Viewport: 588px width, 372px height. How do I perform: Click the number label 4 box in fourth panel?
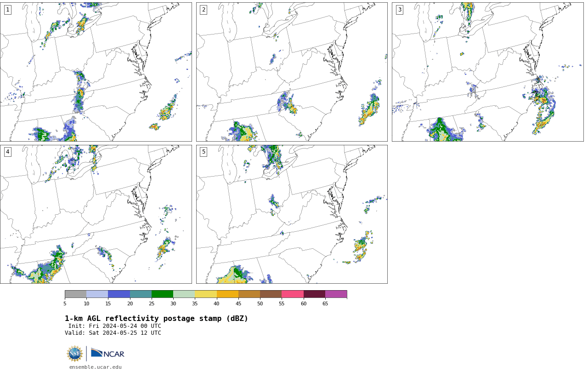tap(7, 152)
